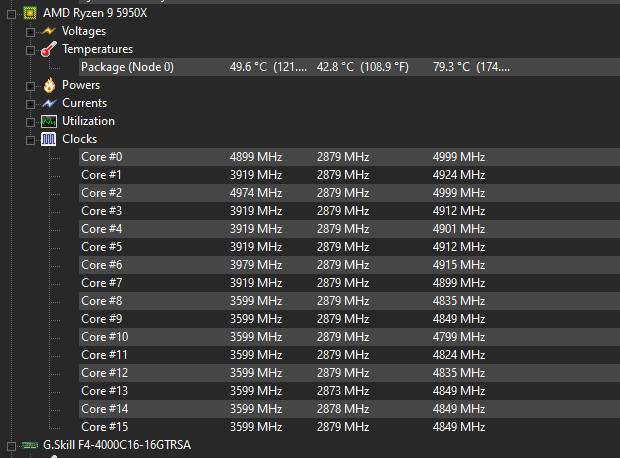Click Core #2's 4974 MHz current value
The width and height of the screenshot is (620, 458).
(x=256, y=193)
